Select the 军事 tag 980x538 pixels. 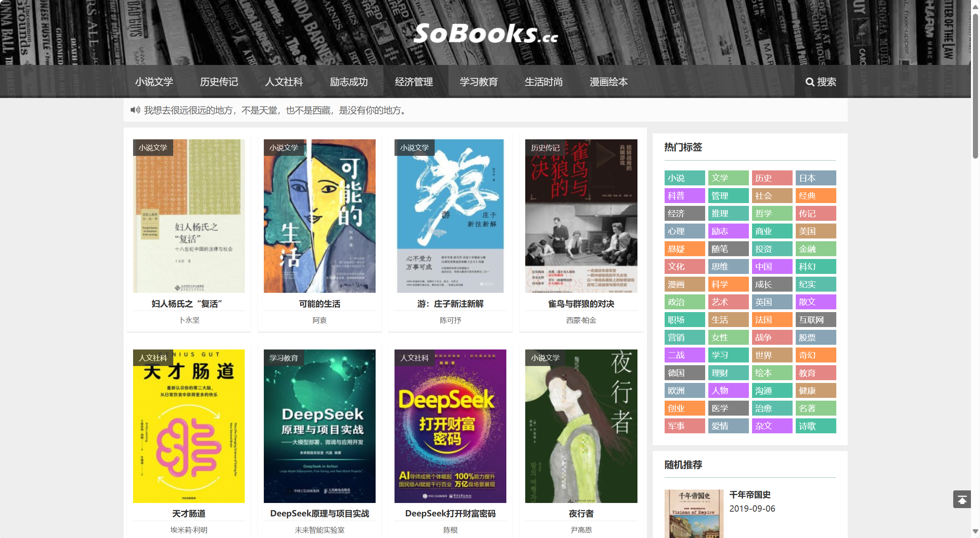pyautogui.click(x=685, y=426)
